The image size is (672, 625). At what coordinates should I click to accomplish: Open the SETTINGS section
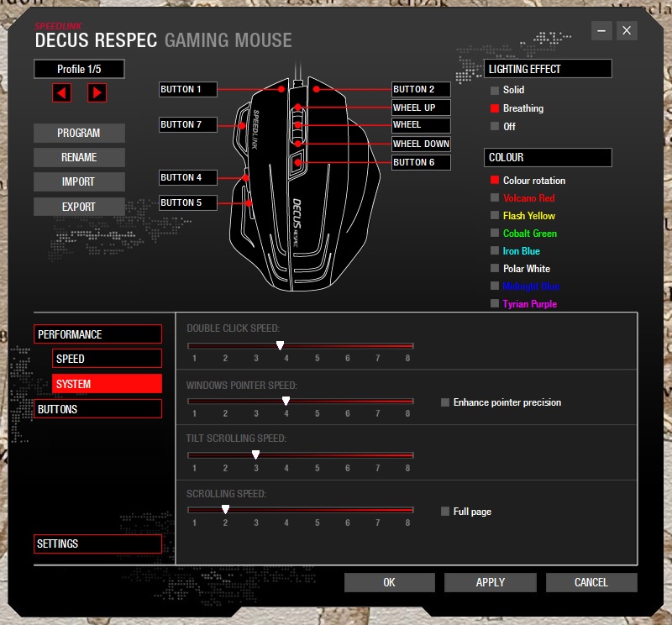click(x=97, y=544)
